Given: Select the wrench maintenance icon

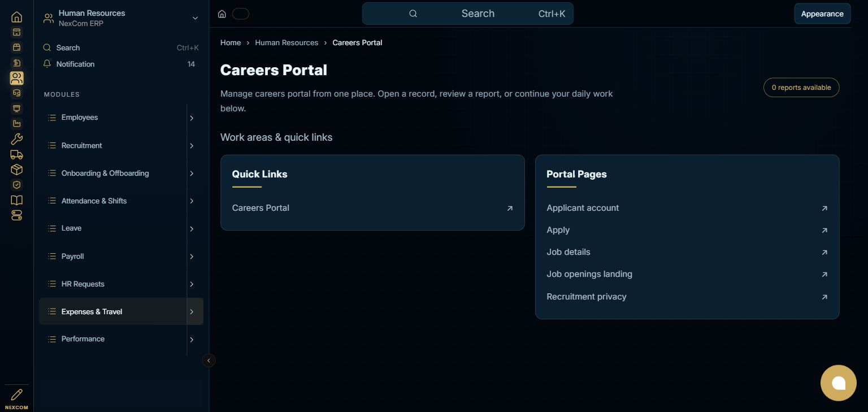Looking at the screenshot, I should click(17, 139).
